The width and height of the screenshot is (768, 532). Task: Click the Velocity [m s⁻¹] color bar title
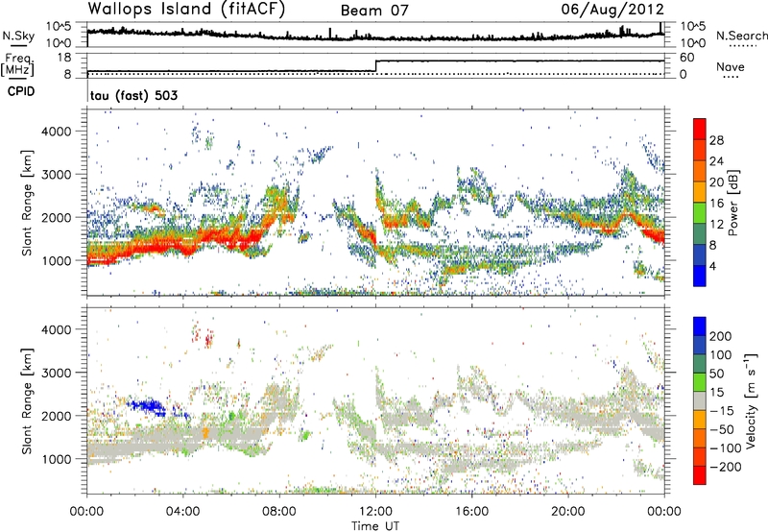tap(750, 400)
